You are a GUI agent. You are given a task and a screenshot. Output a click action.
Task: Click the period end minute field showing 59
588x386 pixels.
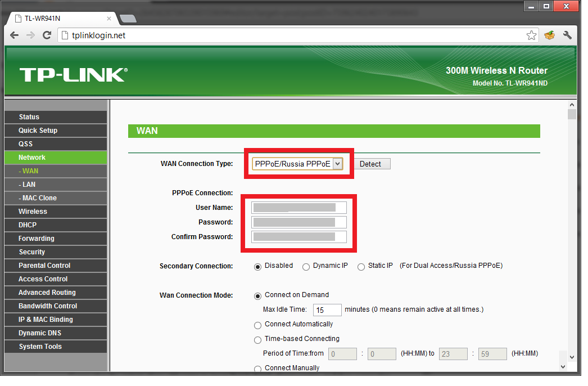(x=492, y=354)
